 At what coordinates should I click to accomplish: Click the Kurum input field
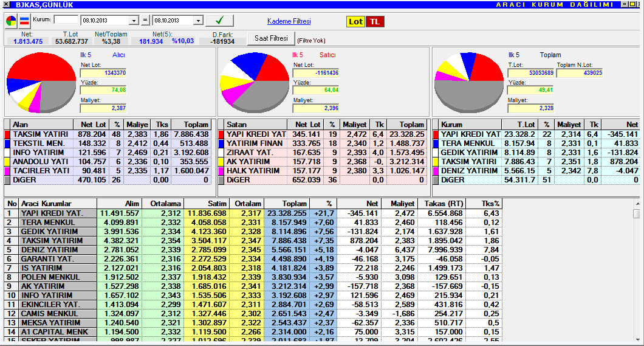[66, 20]
